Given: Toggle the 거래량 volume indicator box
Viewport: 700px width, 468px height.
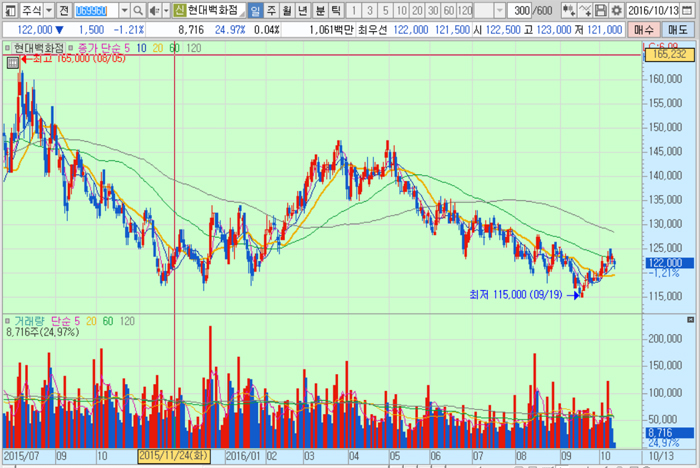Looking at the screenshot, I should (x=8, y=321).
